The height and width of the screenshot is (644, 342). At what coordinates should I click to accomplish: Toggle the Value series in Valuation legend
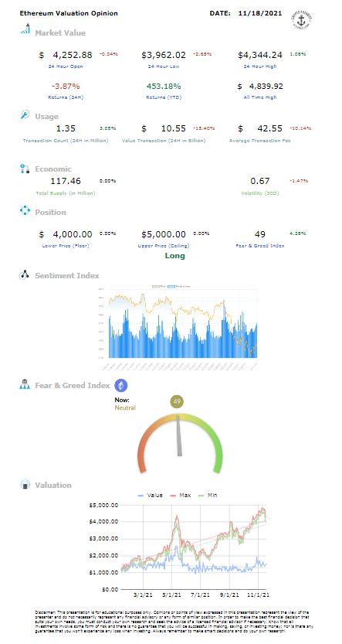click(150, 495)
